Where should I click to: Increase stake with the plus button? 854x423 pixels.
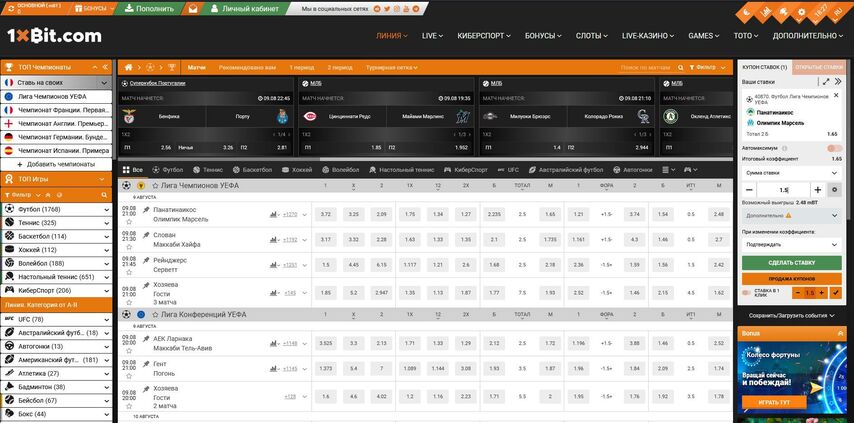(818, 190)
